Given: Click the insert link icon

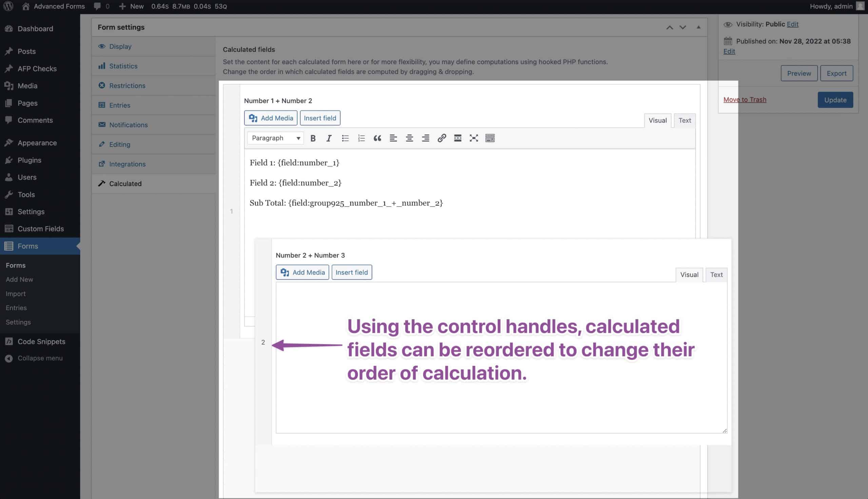Looking at the screenshot, I should point(441,138).
